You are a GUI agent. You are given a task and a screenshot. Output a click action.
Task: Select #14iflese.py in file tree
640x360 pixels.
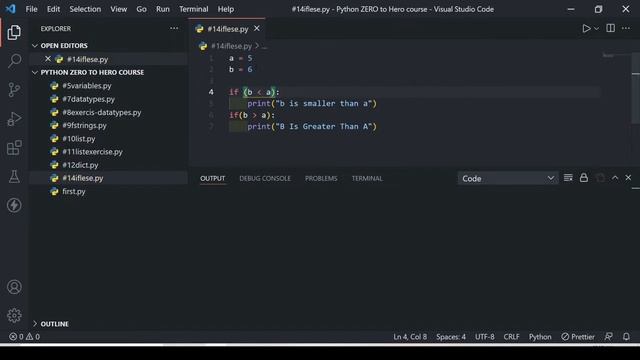(x=82, y=178)
